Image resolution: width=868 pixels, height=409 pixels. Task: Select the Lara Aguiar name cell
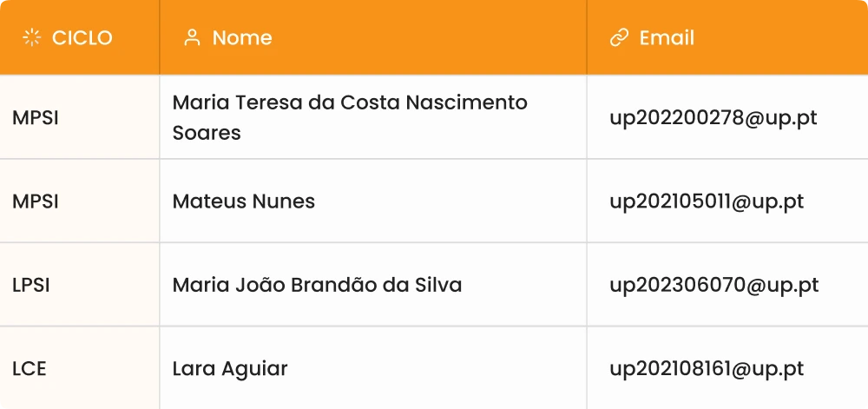(x=230, y=368)
